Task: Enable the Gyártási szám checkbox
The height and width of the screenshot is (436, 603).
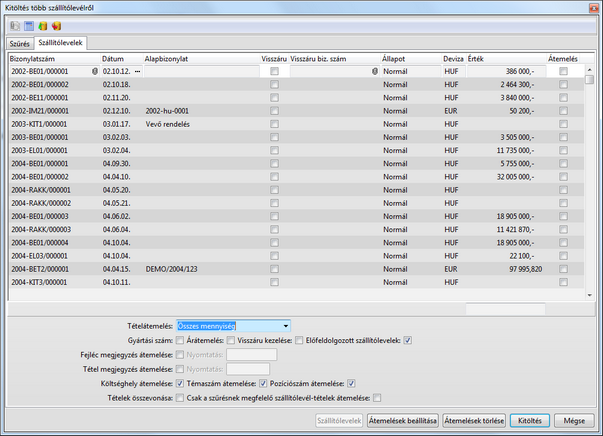Action: coord(180,340)
